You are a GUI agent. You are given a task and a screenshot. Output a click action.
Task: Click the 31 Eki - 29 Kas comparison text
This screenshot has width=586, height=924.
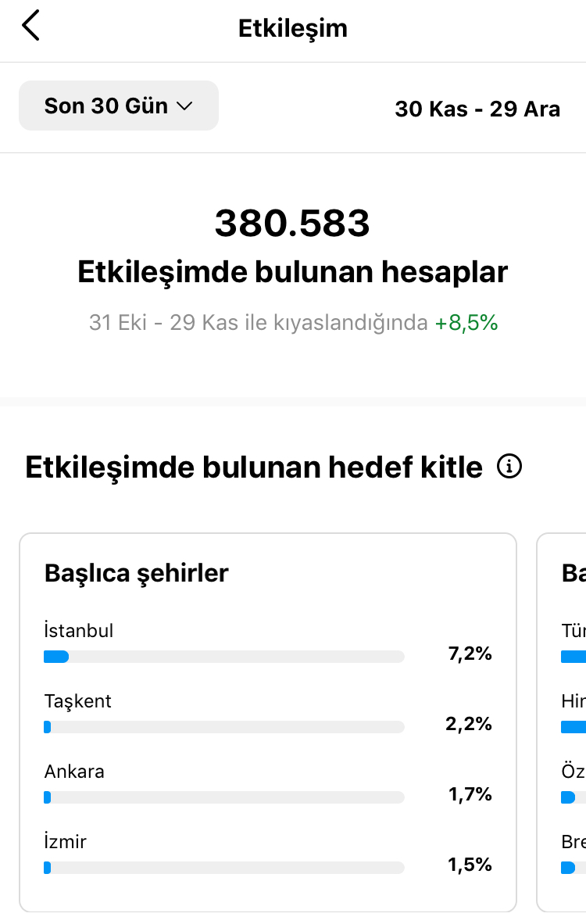point(258,323)
